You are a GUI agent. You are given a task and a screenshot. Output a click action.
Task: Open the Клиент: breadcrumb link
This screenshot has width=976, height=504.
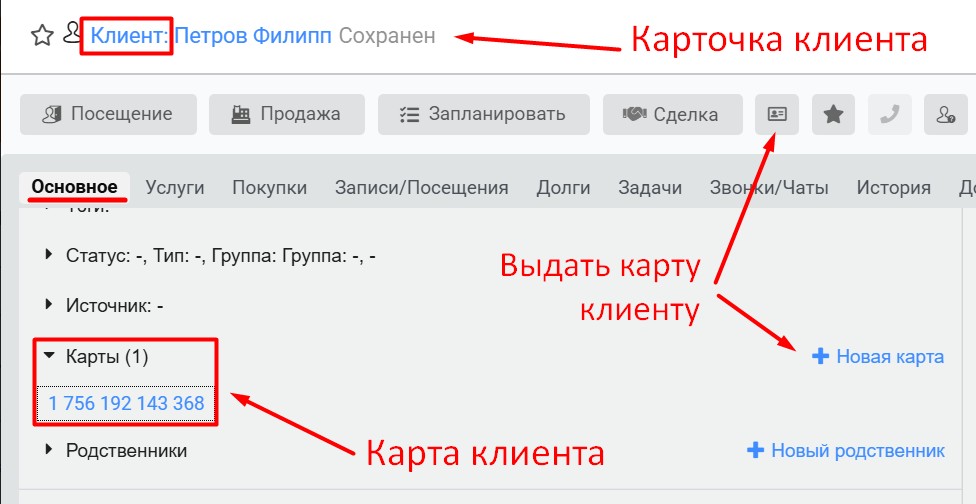tap(129, 35)
